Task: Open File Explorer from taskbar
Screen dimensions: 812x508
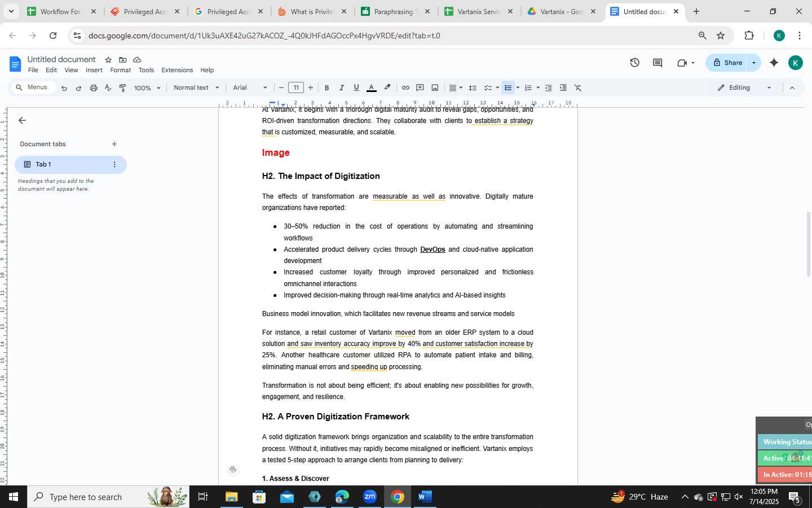Action: [x=232, y=497]
